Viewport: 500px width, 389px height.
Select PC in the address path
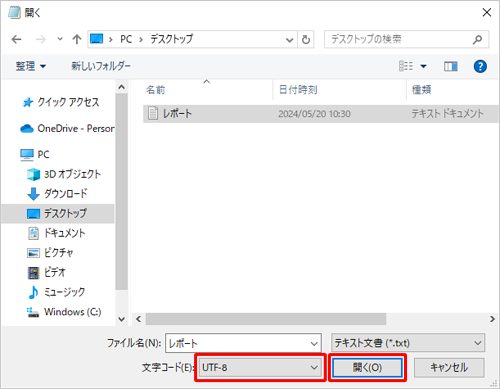point(126,39)
